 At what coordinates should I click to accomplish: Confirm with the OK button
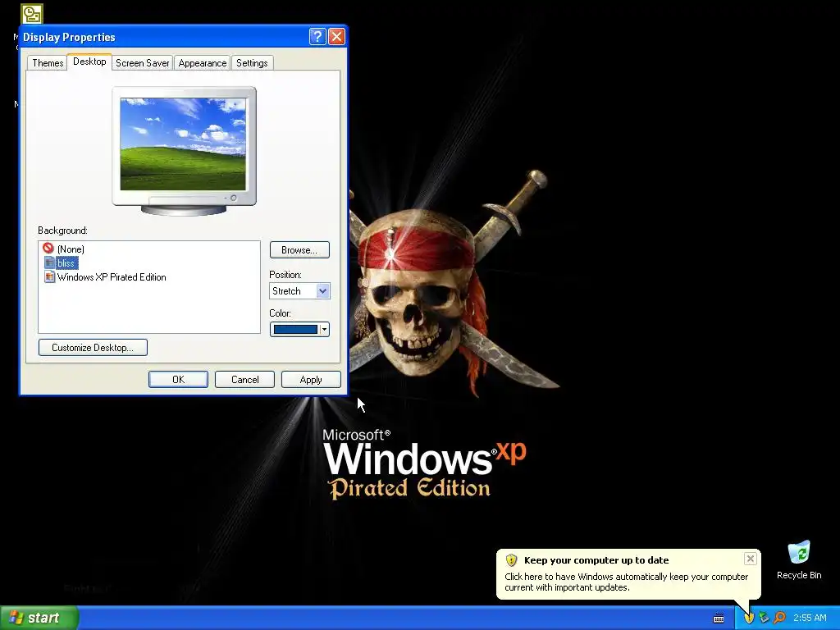[x=178, y=379]
